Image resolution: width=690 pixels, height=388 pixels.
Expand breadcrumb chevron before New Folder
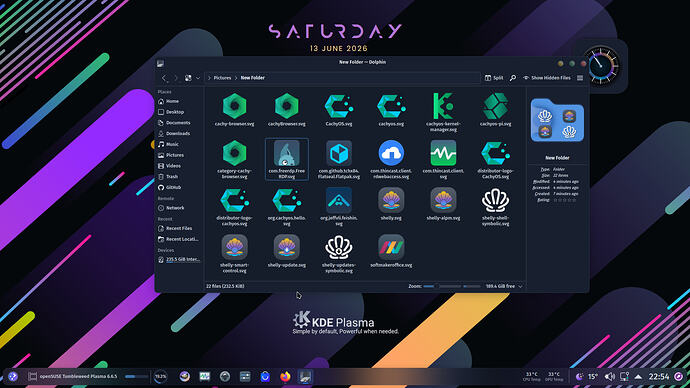pyautogui.click(x=236, y=78)
